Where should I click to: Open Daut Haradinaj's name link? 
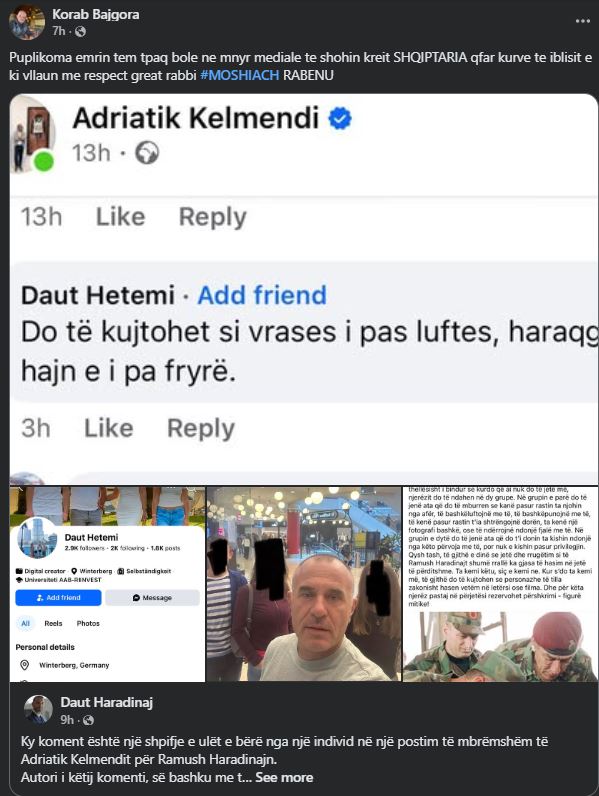point(107,703)
